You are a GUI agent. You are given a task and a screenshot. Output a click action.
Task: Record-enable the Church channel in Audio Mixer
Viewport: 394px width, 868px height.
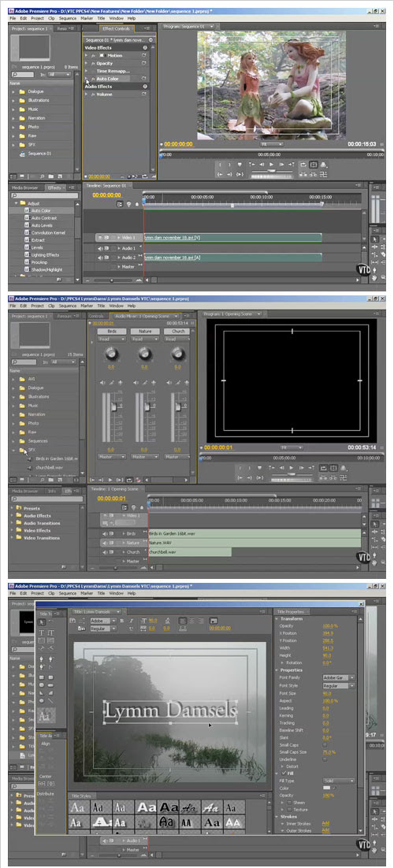(186, 382)
